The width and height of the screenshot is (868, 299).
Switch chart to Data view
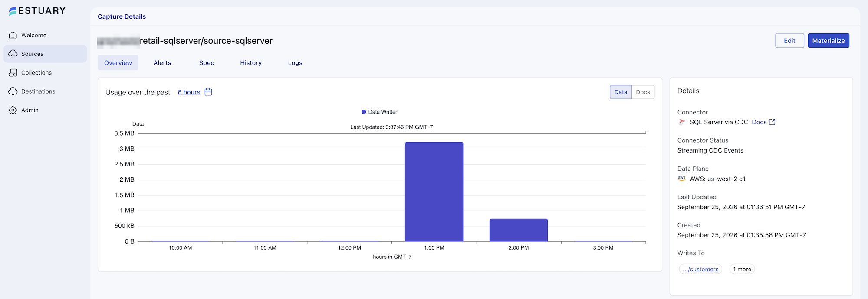tap(621, 92)
